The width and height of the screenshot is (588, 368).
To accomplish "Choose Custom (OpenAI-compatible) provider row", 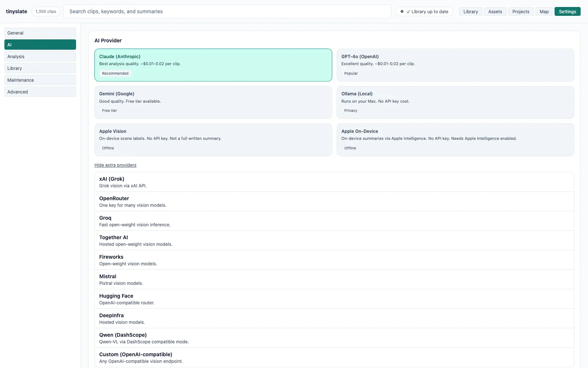I will 334,358.
